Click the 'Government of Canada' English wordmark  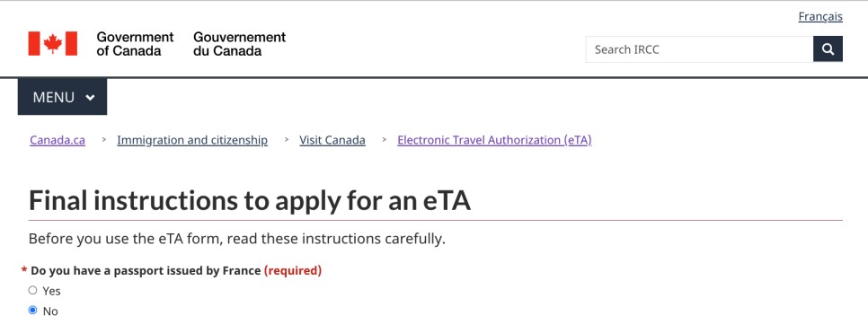(135, 44)
